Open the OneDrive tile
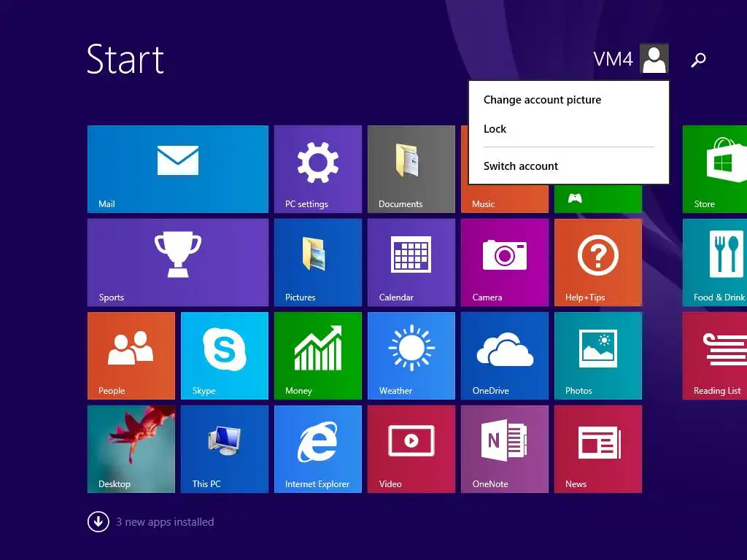The height and width of the screenshot is (560, 747). coord(505,356)
